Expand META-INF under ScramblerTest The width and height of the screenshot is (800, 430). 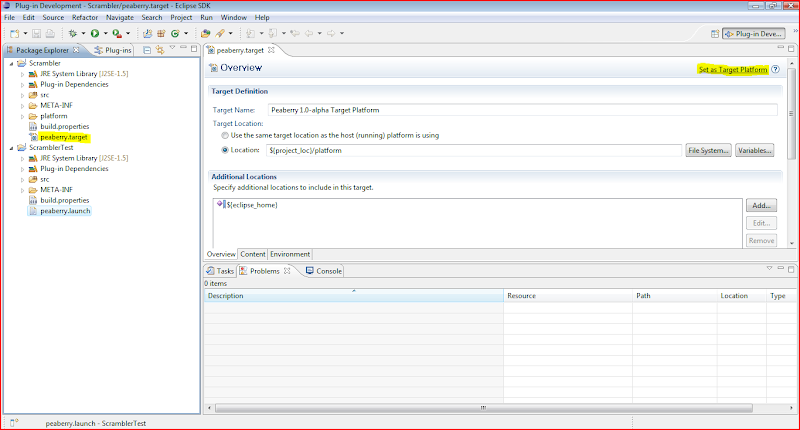pos(22,190)
